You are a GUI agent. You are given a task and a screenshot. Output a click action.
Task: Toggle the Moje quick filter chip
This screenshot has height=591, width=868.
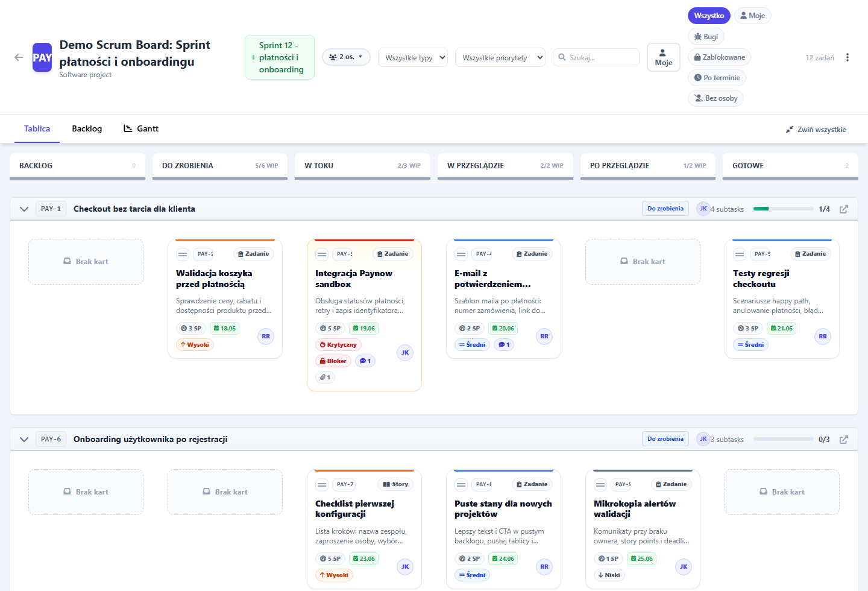753,16
